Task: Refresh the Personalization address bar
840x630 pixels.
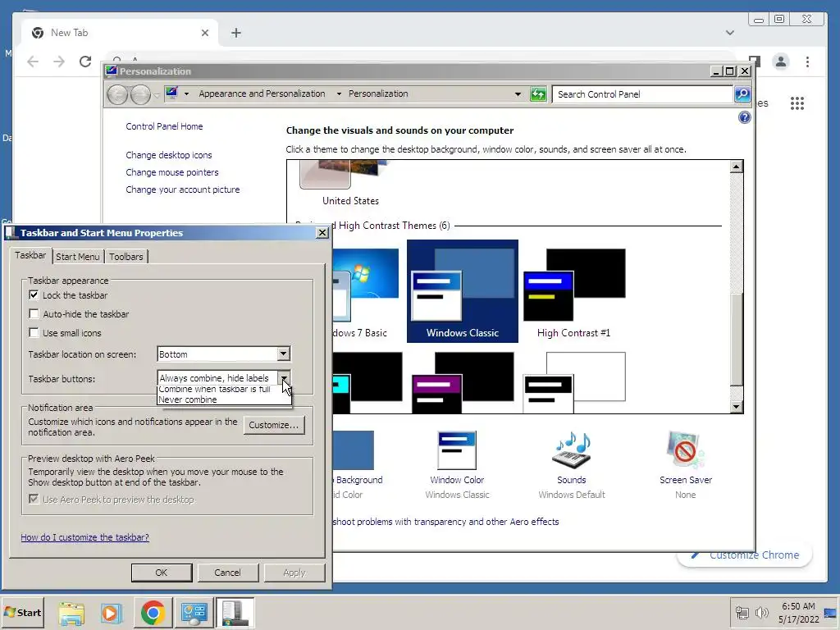Action: click(x=538, y=94)
